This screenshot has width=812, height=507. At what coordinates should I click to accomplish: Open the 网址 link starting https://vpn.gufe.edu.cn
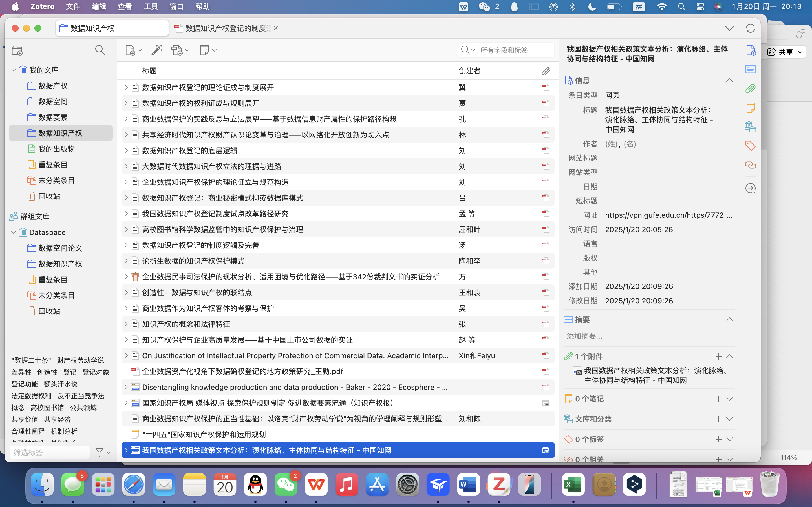tap(664, 215)
